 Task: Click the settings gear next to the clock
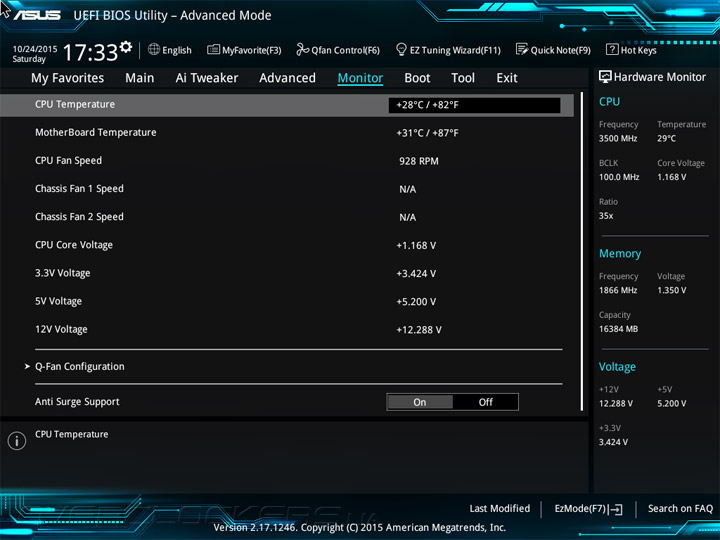(126, 47)
